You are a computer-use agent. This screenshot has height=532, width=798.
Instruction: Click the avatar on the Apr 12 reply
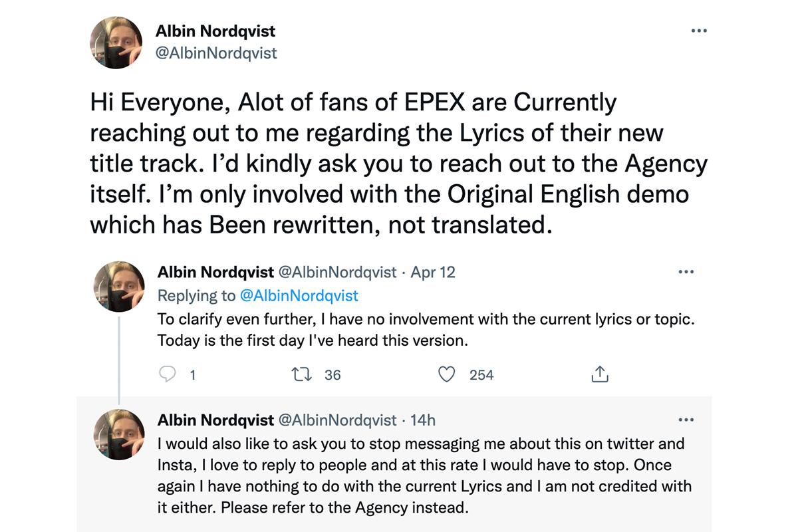(118, 287)
